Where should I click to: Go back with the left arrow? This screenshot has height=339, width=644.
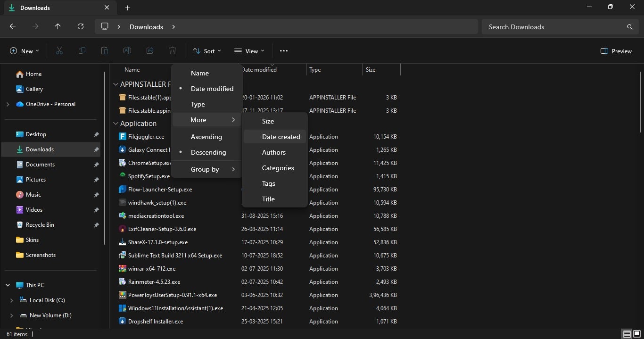(x=13, y=27)
